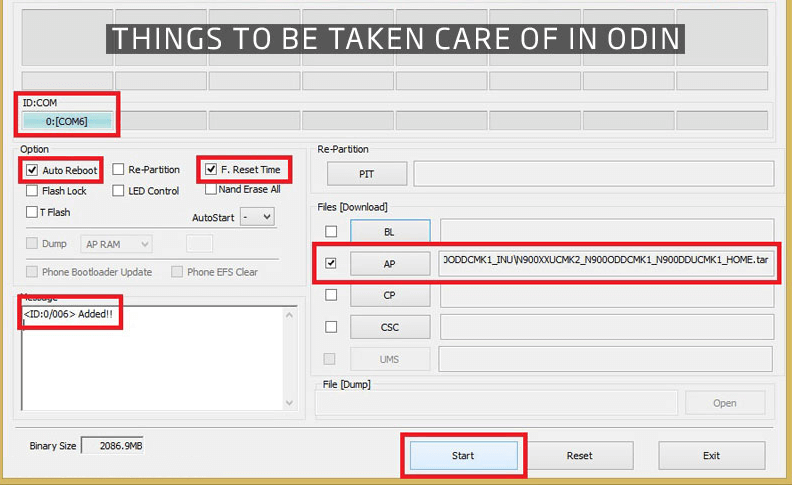This screenshot has width=792, height=485.
Task: Click the CP file path field
Action: [x=607, y=296]
